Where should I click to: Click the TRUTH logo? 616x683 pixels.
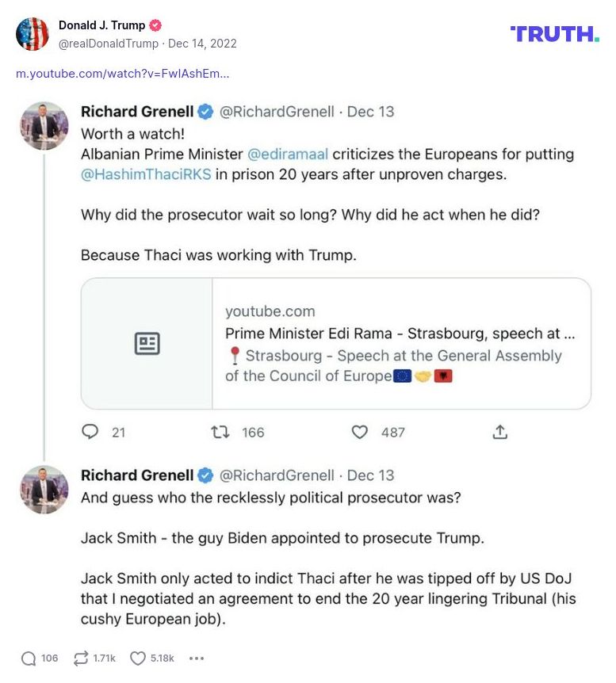(553, 34)
